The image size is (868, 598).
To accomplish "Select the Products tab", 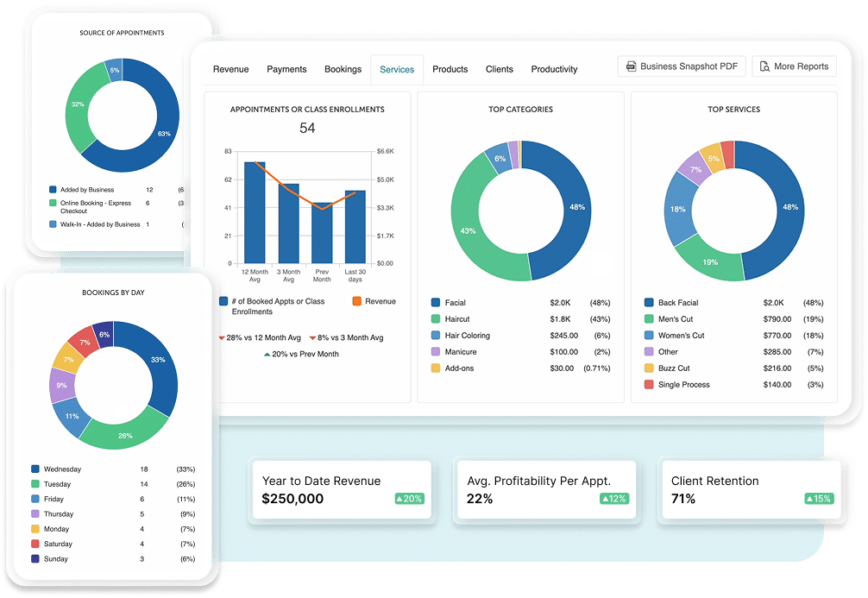I will pos(450,69).
